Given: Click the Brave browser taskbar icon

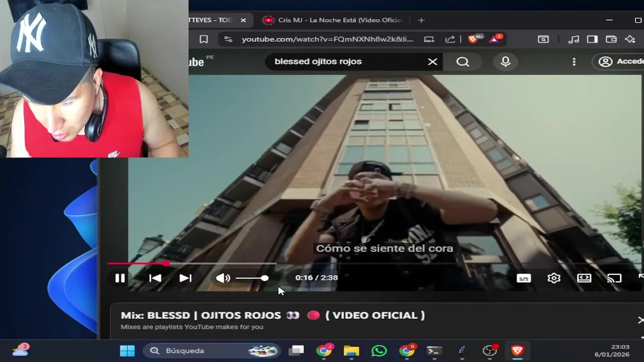Looking at the screenshot, I should click(x=517, y=350).
